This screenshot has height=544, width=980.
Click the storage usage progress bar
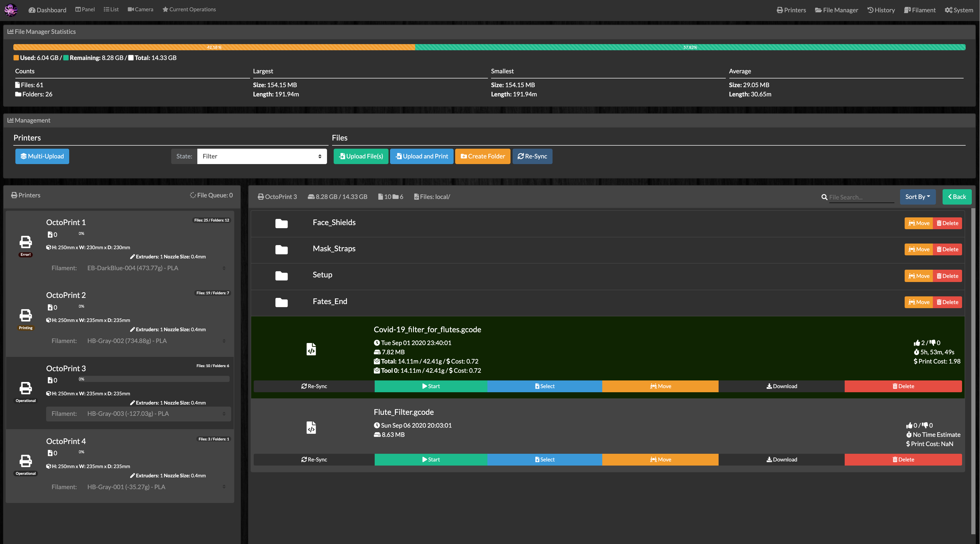490,47
